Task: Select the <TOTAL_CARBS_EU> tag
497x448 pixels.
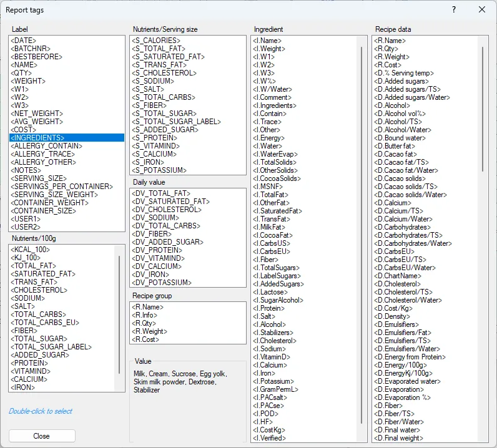Action: coord(45,323)
